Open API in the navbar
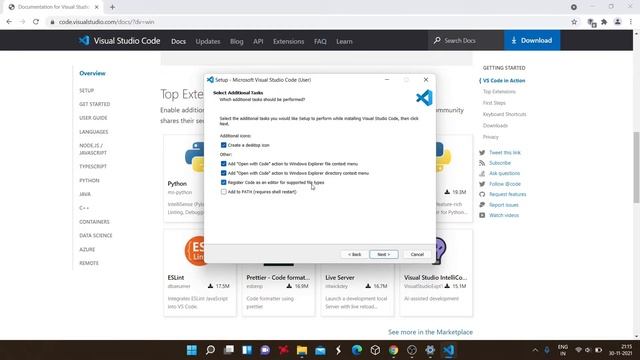This screenshot has width=640, height=360. [258, 41]
